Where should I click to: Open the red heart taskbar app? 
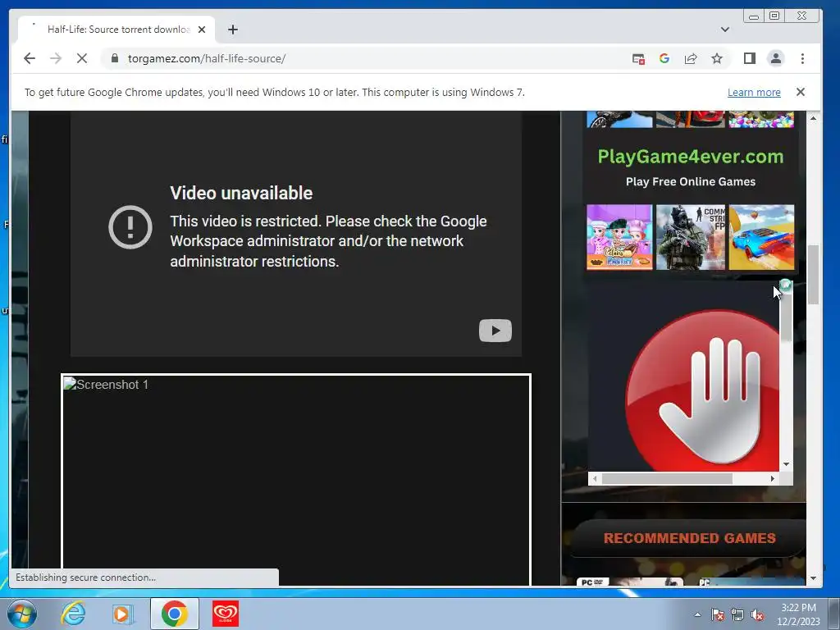[226, 614]
